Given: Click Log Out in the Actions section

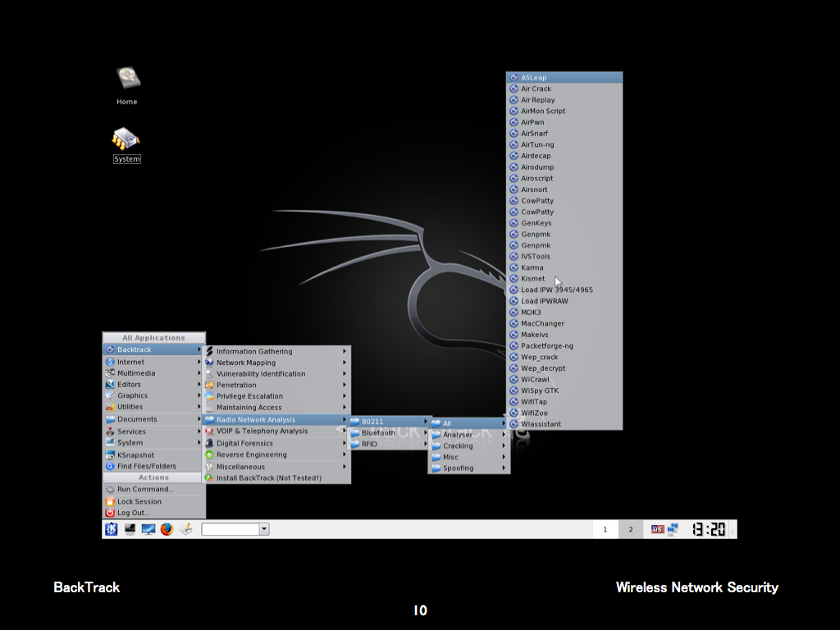Looking at the screenshot, I should coord(133,513).
